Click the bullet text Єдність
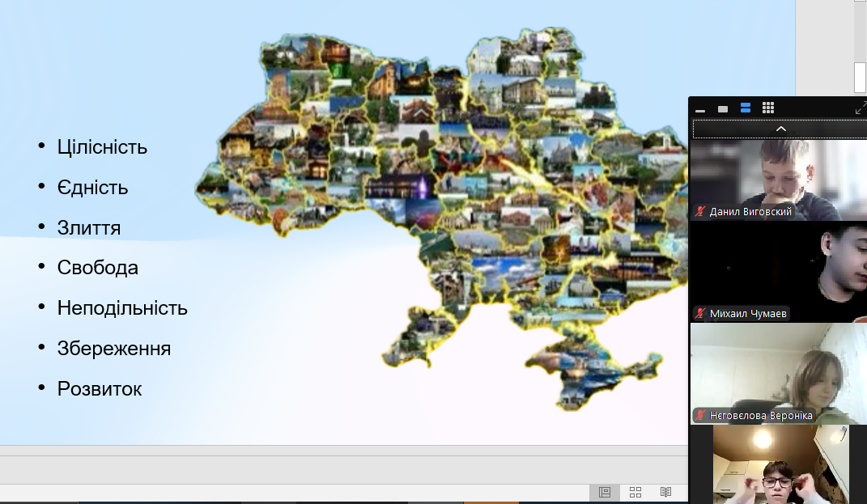867x504 pixels. pyautogui.click(x=92, y=188)
